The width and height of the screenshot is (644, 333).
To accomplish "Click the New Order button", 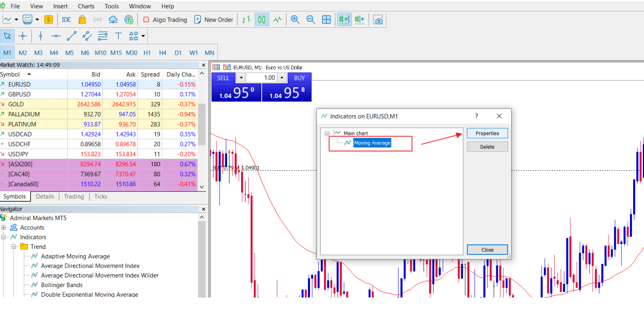I will (214, 20).
